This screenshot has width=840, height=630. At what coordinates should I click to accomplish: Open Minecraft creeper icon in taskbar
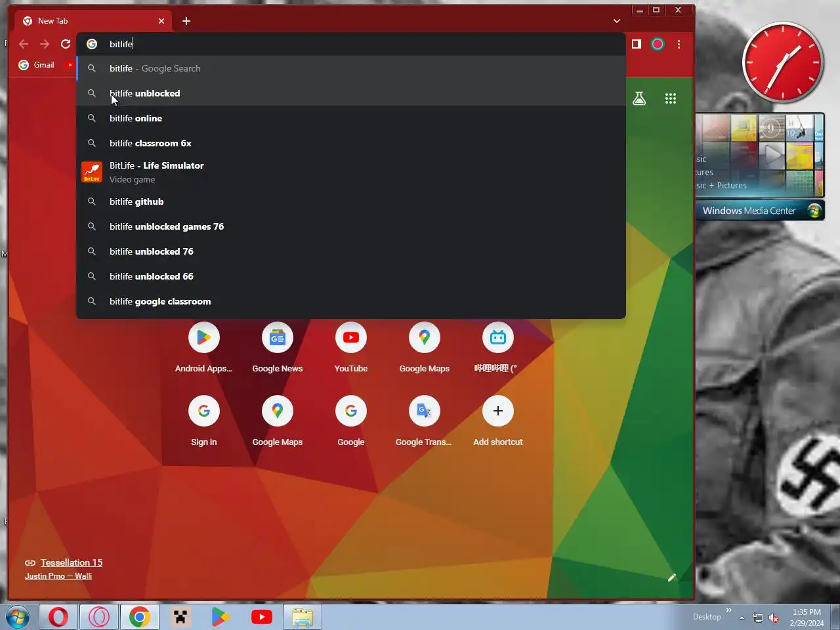pyautogui.click(x=180, y=618)
